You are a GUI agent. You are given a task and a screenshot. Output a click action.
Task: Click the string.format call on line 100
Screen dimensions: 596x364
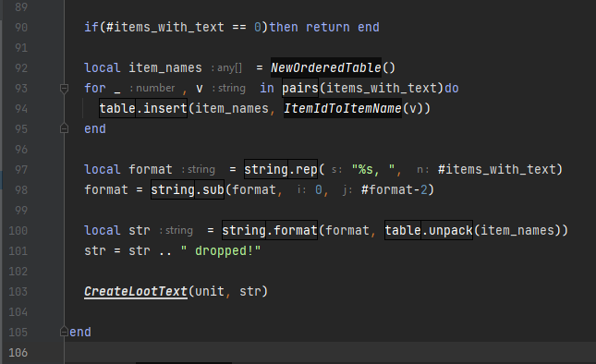pos(270,231)
